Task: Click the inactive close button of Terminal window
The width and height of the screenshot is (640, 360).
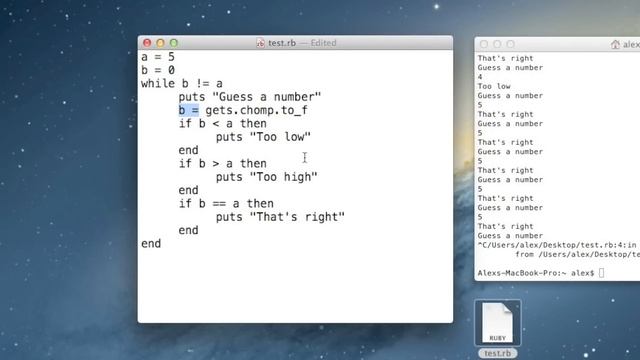Action: pyautogui.click(x=484, y=44)
